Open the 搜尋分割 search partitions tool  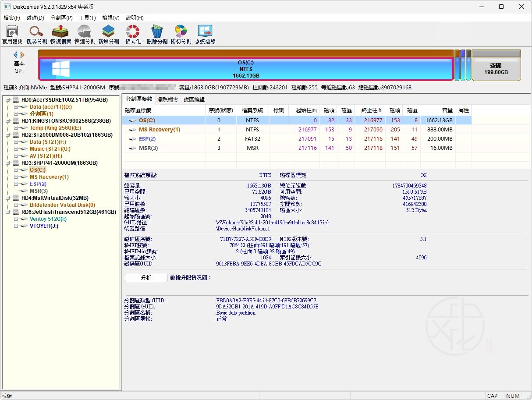[36, 35]
